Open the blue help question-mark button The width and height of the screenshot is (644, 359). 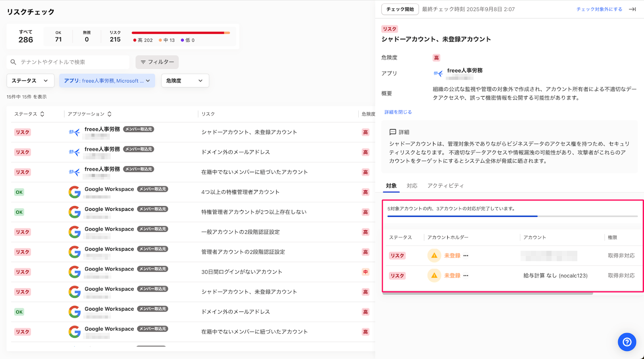(x=627, y=342)
